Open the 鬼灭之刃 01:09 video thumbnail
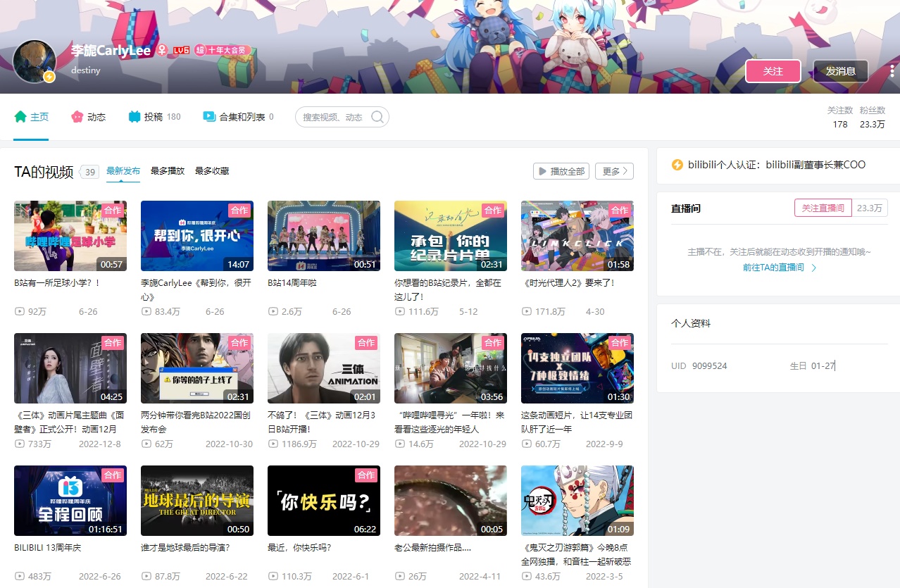The width and height of the screenshot is (900, 588). [577, 501]
